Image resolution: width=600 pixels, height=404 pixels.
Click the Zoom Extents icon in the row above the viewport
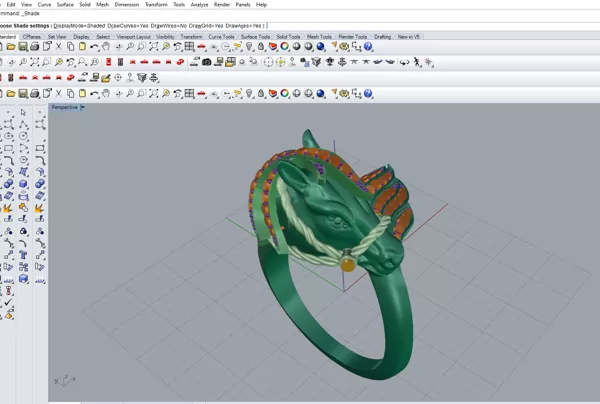[153, 93]
